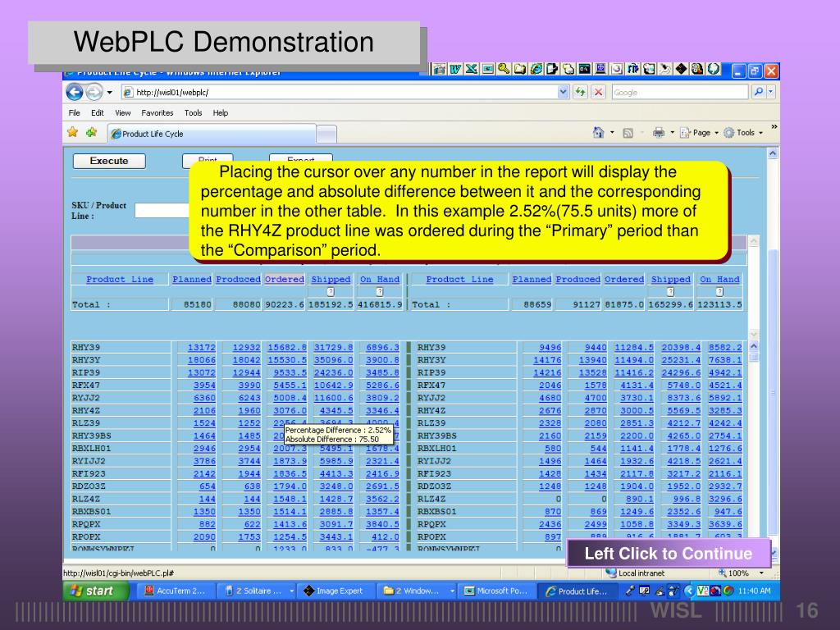Viewport: 840px width, 630px height.
Task: Open Favorites Center with the yellow star
Action: 73,132
